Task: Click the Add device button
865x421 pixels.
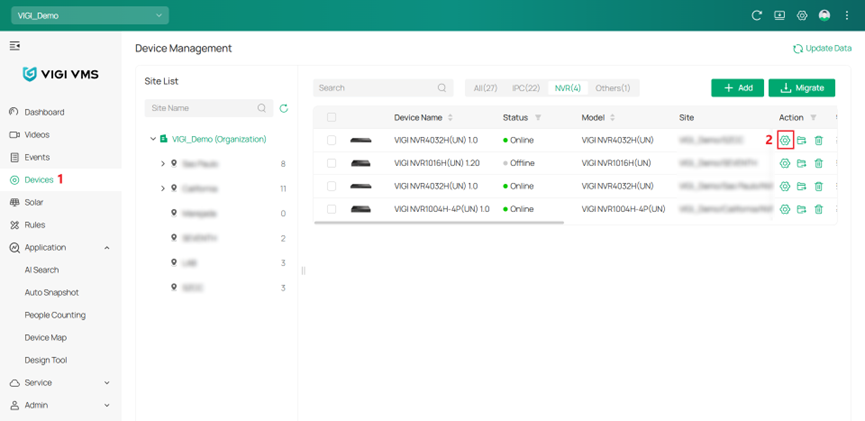Action: click(x=737, y=88)
